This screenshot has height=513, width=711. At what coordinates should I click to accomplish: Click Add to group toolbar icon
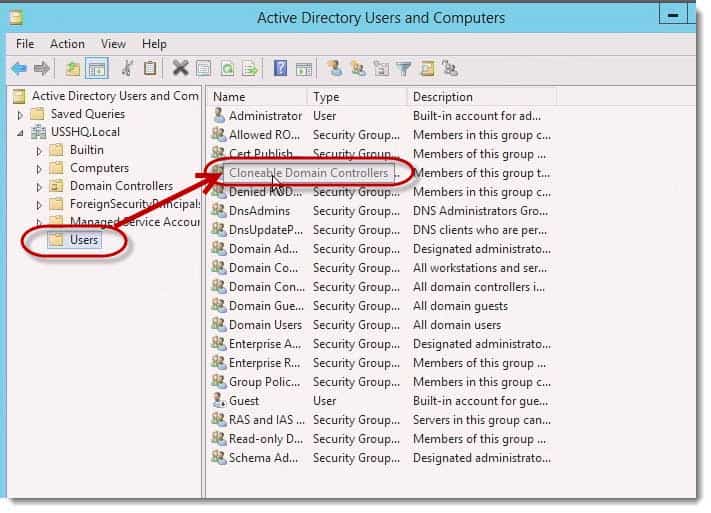click(x=450, y=69)
